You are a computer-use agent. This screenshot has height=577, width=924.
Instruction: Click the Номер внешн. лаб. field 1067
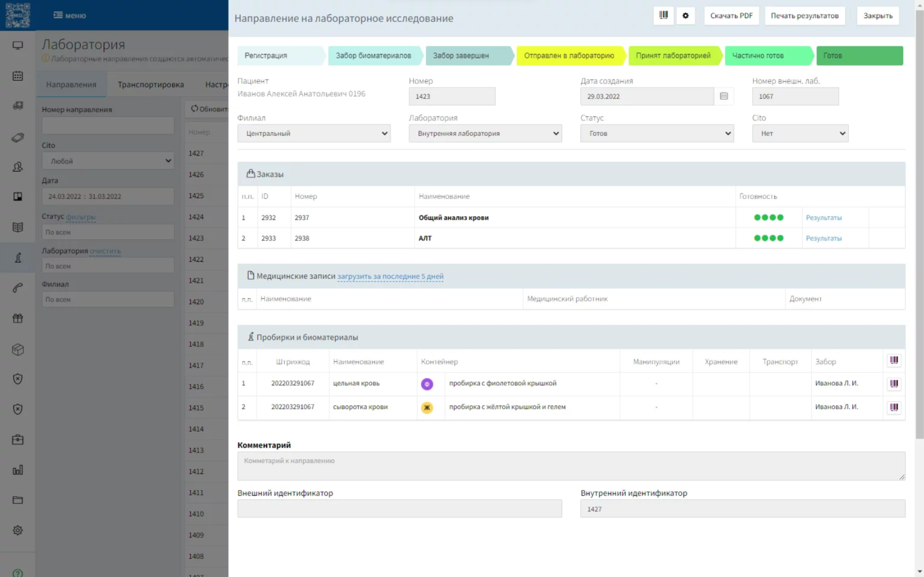[x=795, y=96]
